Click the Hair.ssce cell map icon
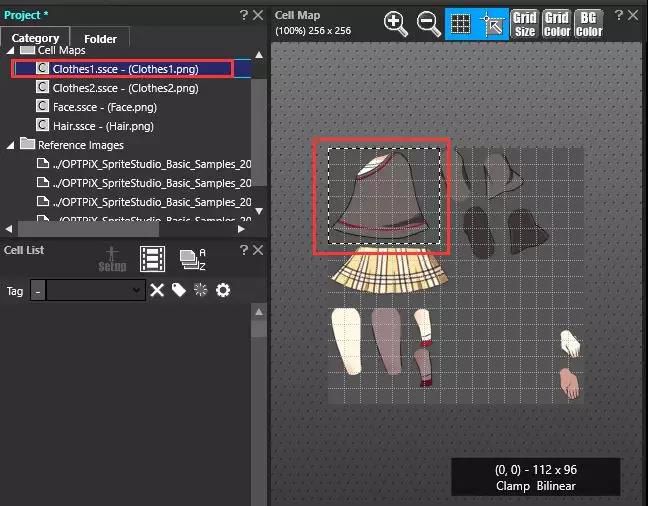Screen dimensions: 648x506 pyautogui.click(x=42, y=125)
